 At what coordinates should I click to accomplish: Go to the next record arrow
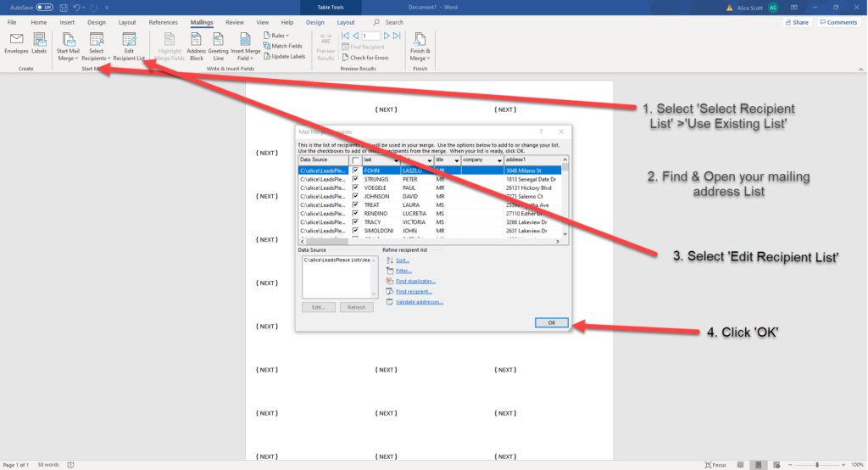click(x=387, y=36)
